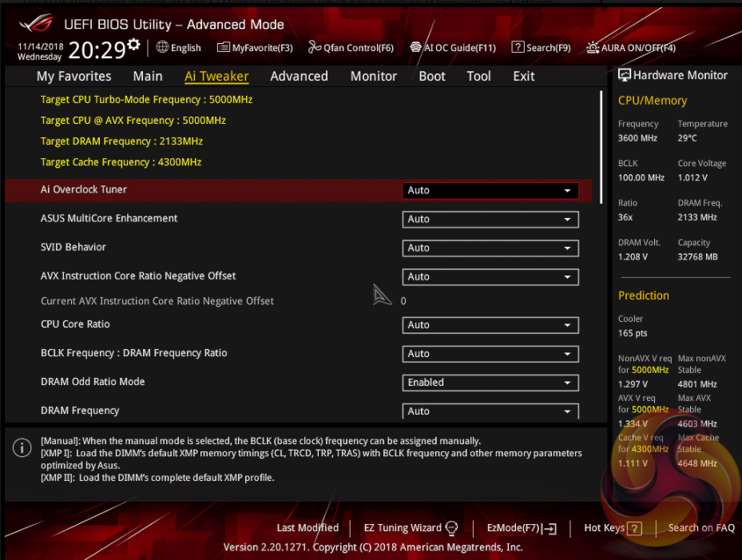Click Core Voltage 1.012 V value

click(x=692, y=177)
